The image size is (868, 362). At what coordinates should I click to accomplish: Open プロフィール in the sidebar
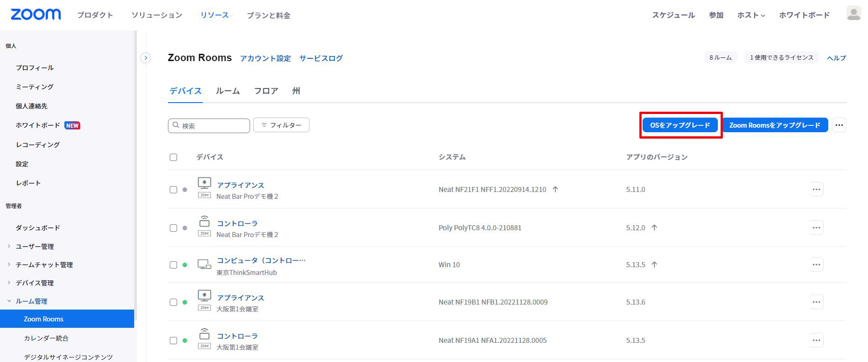(35, 67)
